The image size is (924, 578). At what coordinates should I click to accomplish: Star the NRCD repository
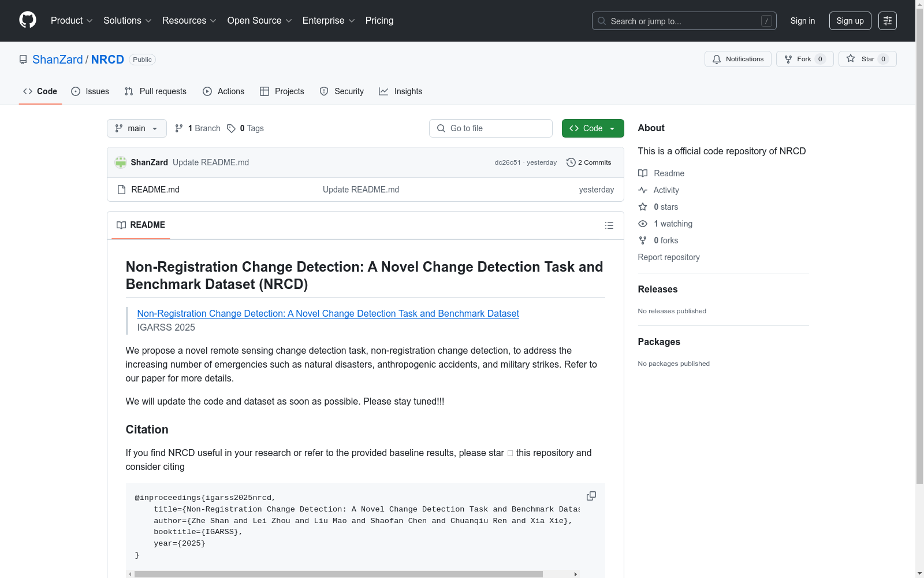tap(867, 59)
